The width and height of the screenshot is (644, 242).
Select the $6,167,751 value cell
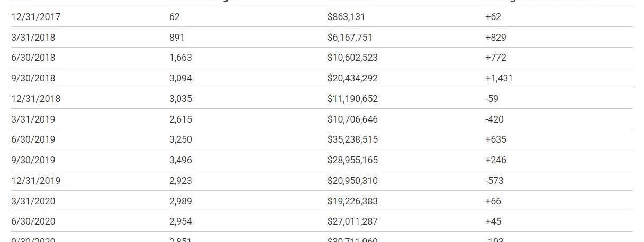pos(350,38)
